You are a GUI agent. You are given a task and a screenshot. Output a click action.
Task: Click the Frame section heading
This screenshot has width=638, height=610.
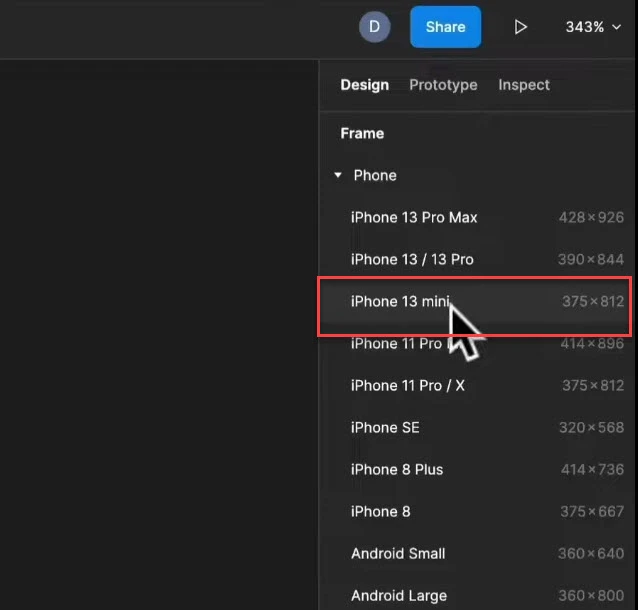pos(362,133)
